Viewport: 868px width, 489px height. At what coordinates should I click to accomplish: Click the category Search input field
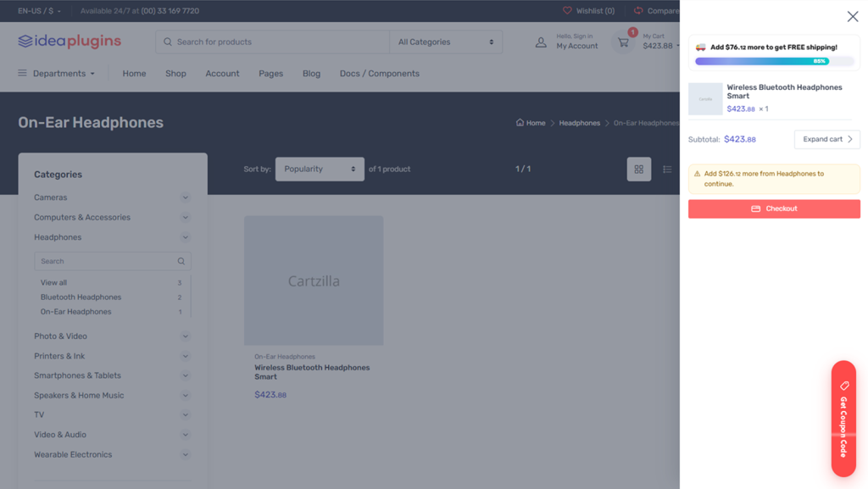tap(113, 261)
